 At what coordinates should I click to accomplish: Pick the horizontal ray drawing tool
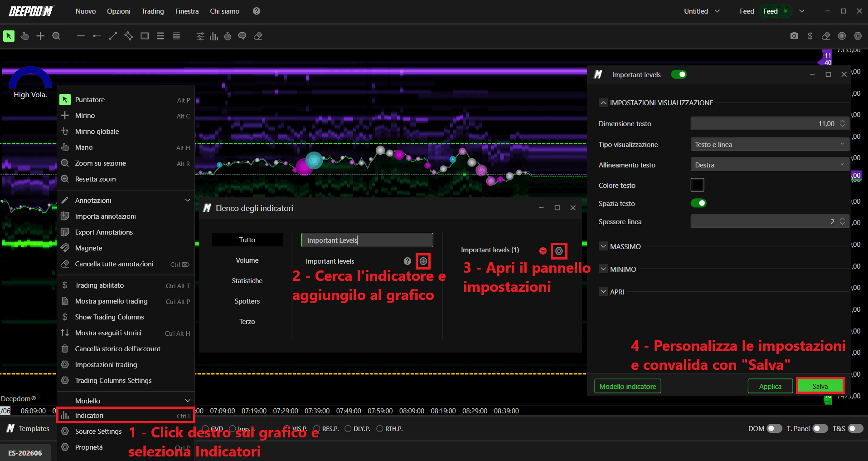(97, 36)
